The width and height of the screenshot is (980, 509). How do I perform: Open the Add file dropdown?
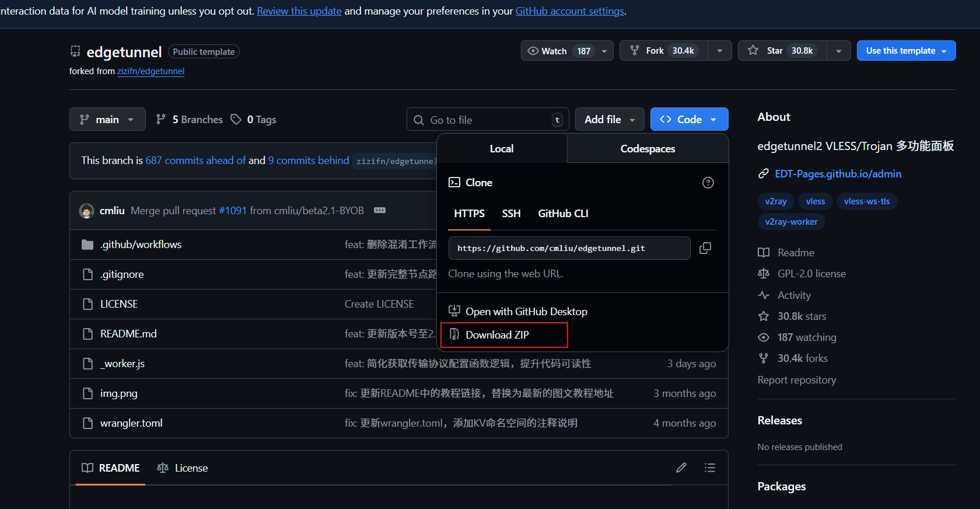coord(610,120)
